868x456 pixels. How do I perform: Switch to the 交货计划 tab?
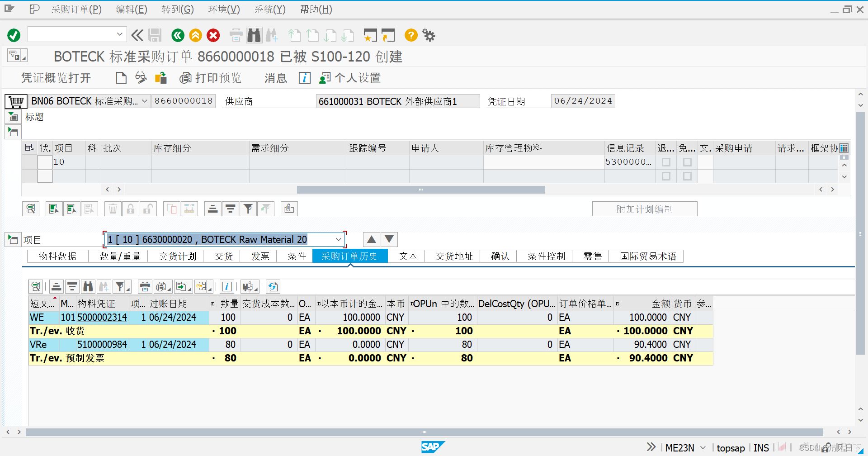[177, 256]
